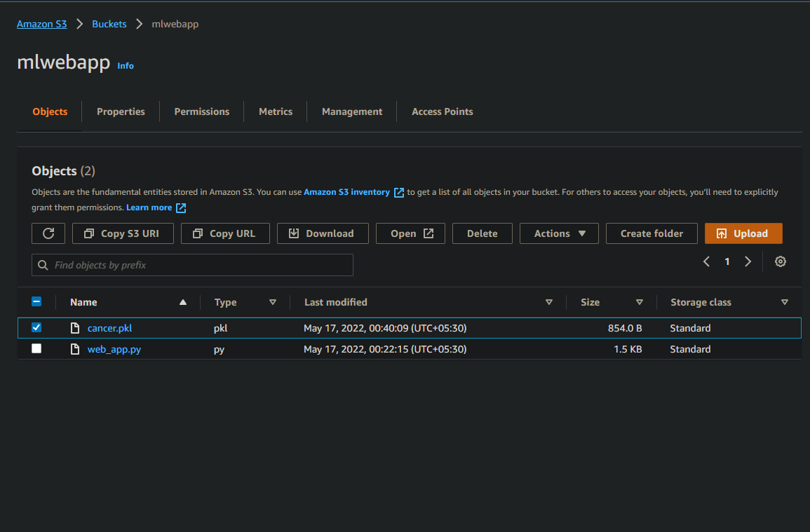The image size is (810, 532).
Task: Click the Type column header label
Action: click(x=226, y=302)
